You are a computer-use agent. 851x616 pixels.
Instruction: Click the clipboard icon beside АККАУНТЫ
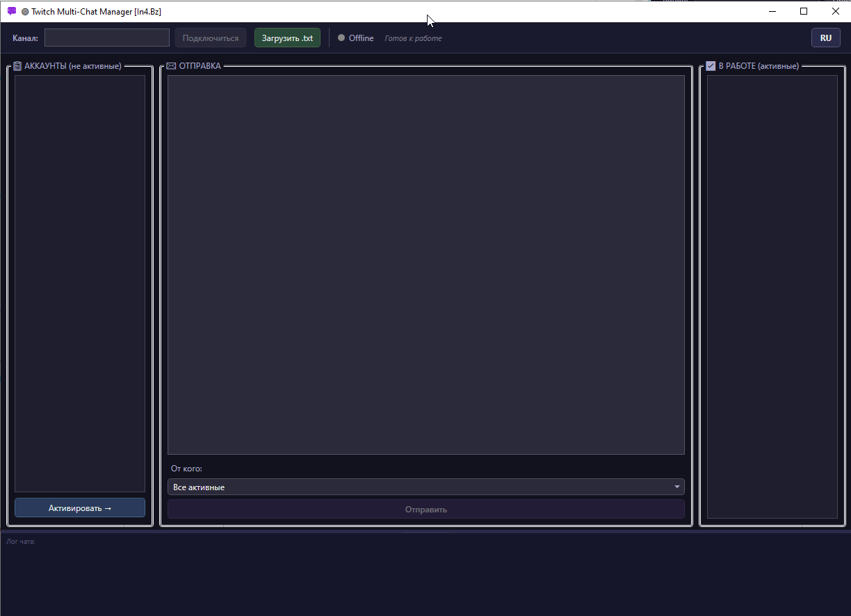pyautogui.click(x=17, y=66)
